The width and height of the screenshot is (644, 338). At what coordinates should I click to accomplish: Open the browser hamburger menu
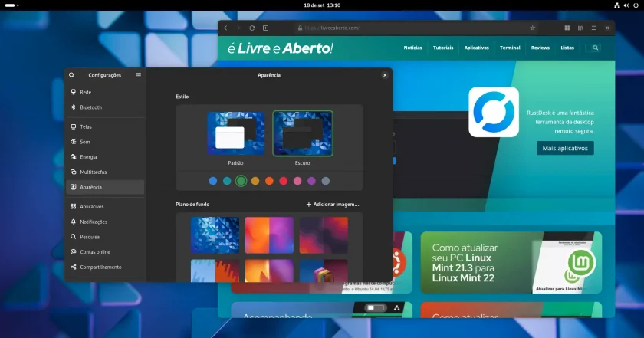[594, 28]
